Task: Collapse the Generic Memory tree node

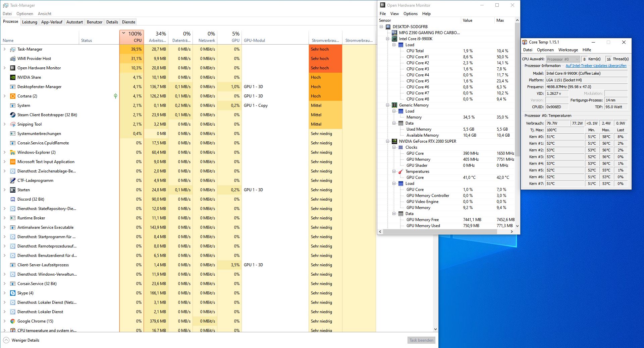Action: [x=388, y=105]
